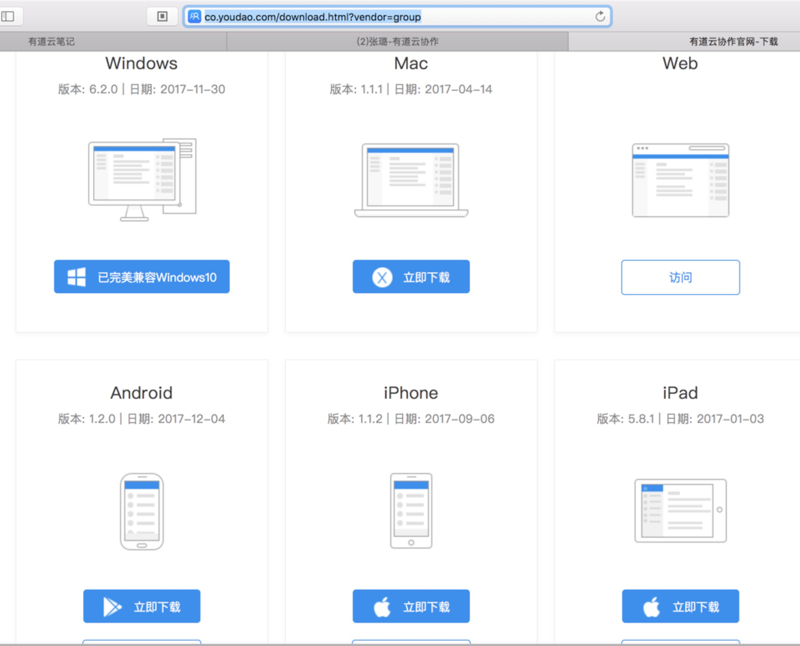Image resolution: width=800 pixels, height=646 pixels.
Task: Reload the page with the refresh icon
Action: [x=600, y=16]
